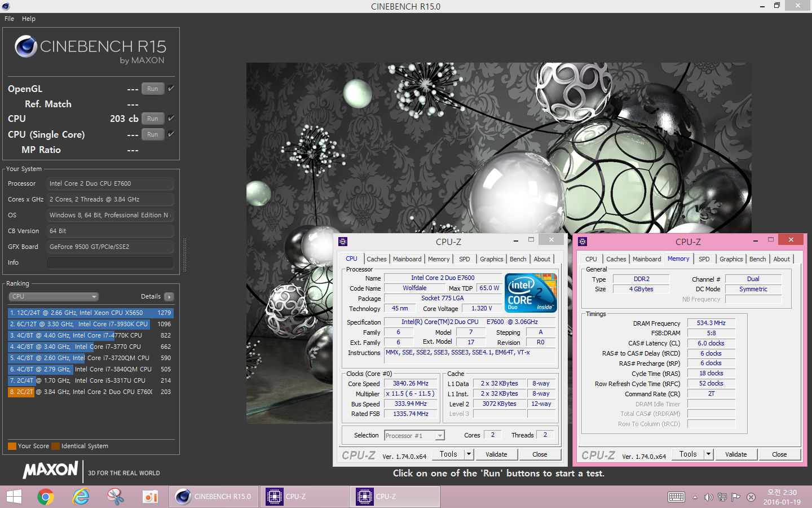Open Mainboard tab in pink CPU-Z window

click(647, 259)
